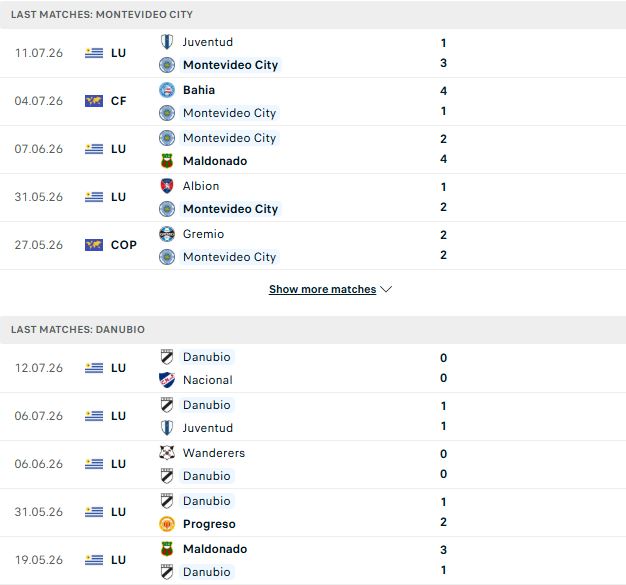Select the highlighted Montevideo City in the 31.05.26 match
Viewport: 626px width, 585px height.
point(230,209)
